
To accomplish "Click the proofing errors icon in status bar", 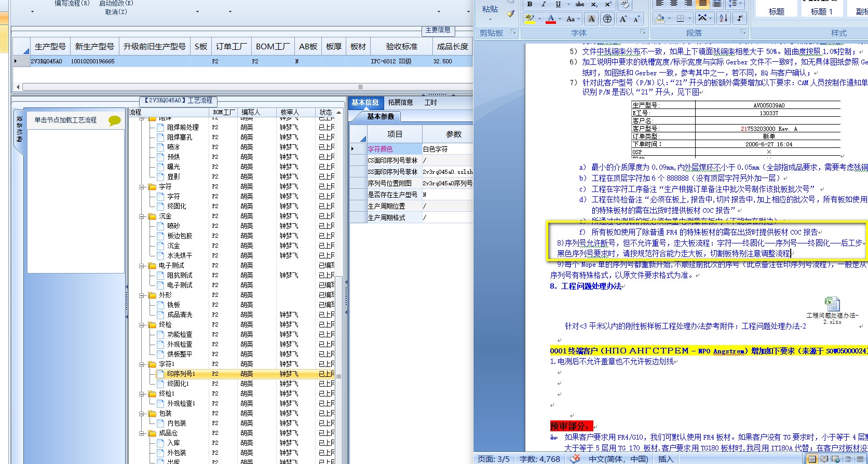I will pyautogui.click(x=574, y=459).
